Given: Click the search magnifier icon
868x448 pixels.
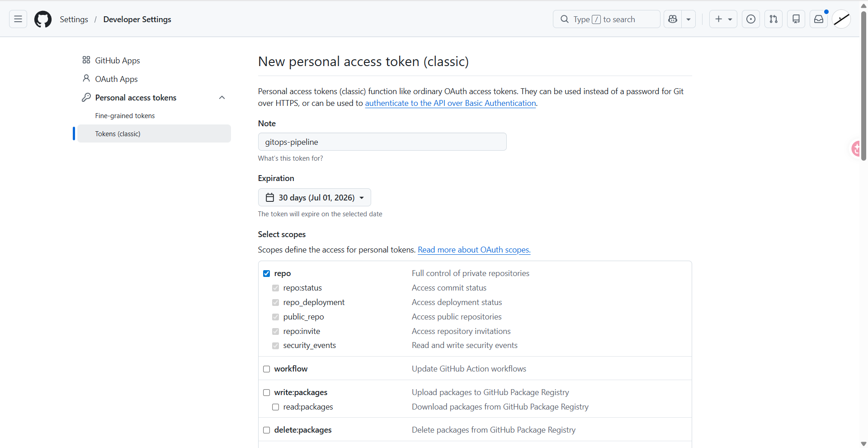Looking at the screenshot, I should pyautogui.click(x=565, y=19).
